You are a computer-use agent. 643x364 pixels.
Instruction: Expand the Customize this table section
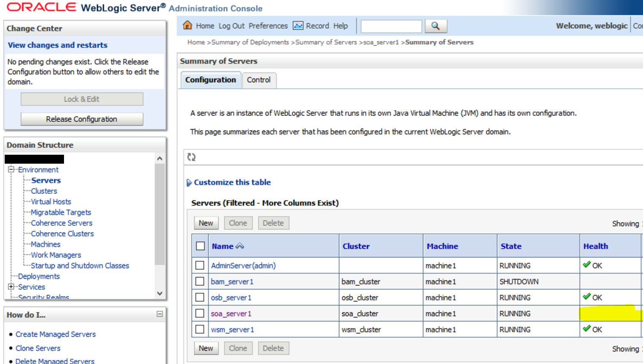point(189,182)
